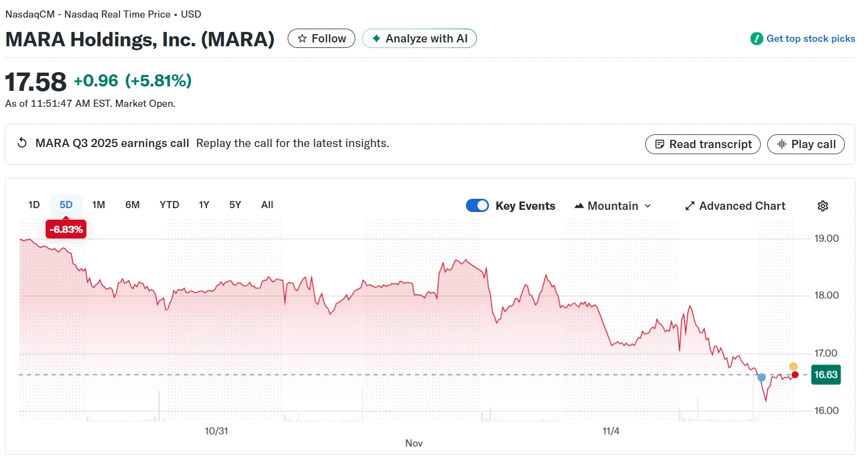Open the Get top stock picks link

[x=811, y=39]
